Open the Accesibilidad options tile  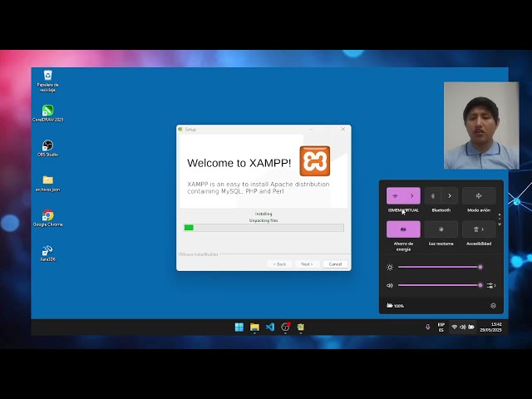[479, 229]
